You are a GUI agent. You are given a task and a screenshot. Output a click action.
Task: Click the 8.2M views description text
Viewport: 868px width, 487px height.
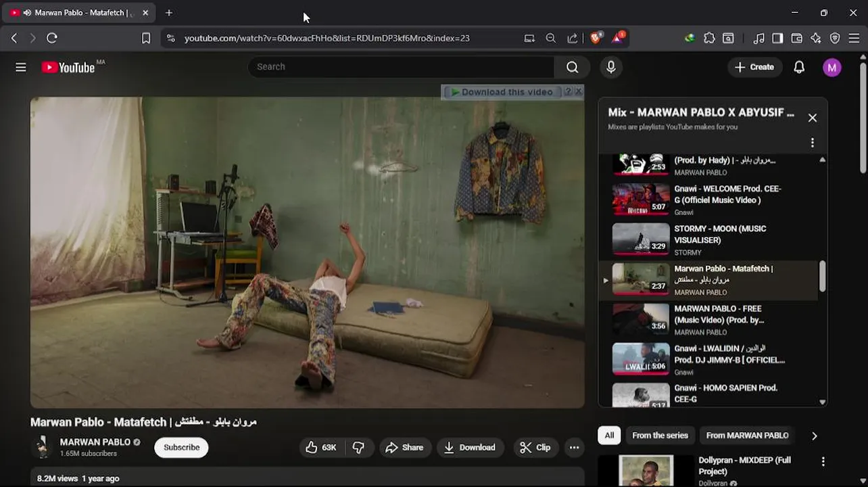click(78, 478)
